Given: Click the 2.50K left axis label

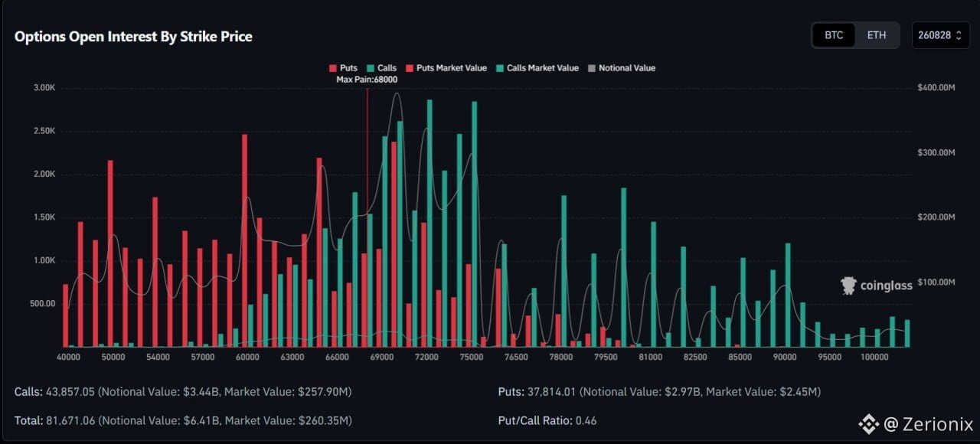Looking at the screenshot, I should tap(44, 131).
